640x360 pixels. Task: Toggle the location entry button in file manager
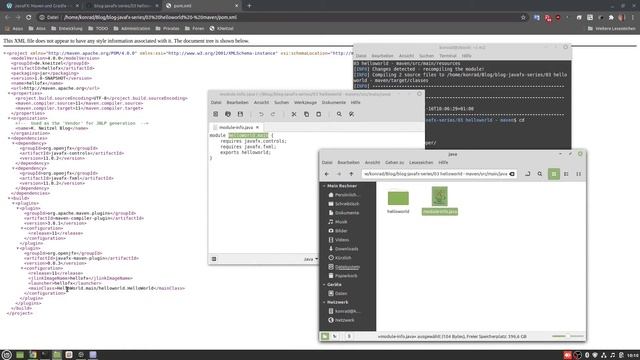[x=527, y=174]
